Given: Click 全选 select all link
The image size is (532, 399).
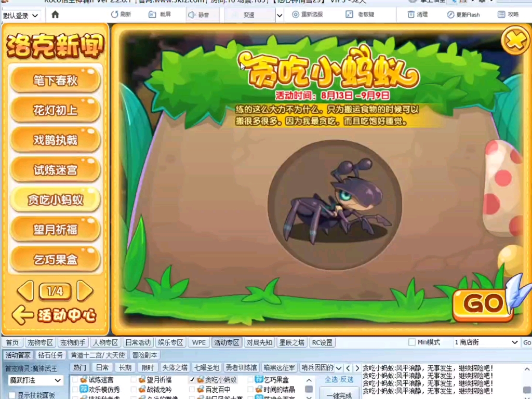Looking at the screenshot, I should (x=331, y=379).
